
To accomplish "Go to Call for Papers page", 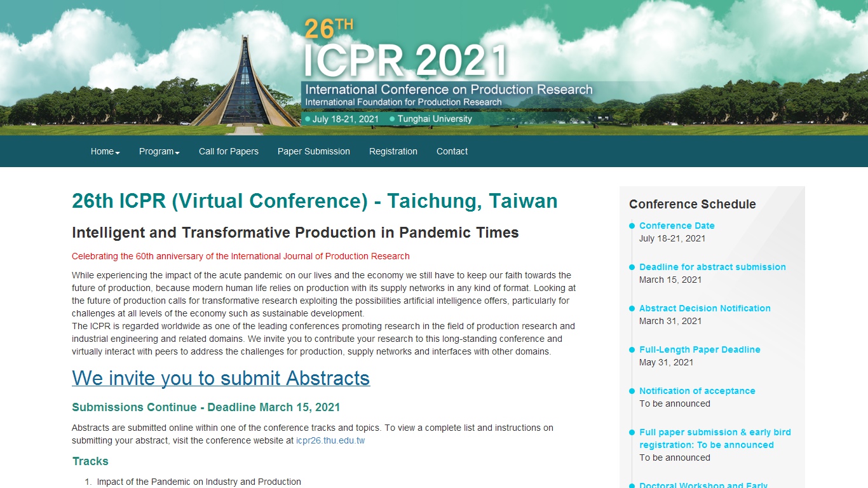I will point(229,151).
